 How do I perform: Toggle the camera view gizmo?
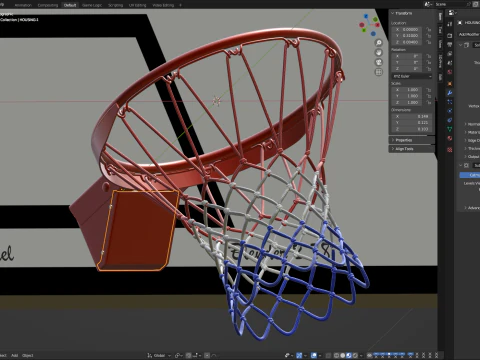(x=379, y=62)
